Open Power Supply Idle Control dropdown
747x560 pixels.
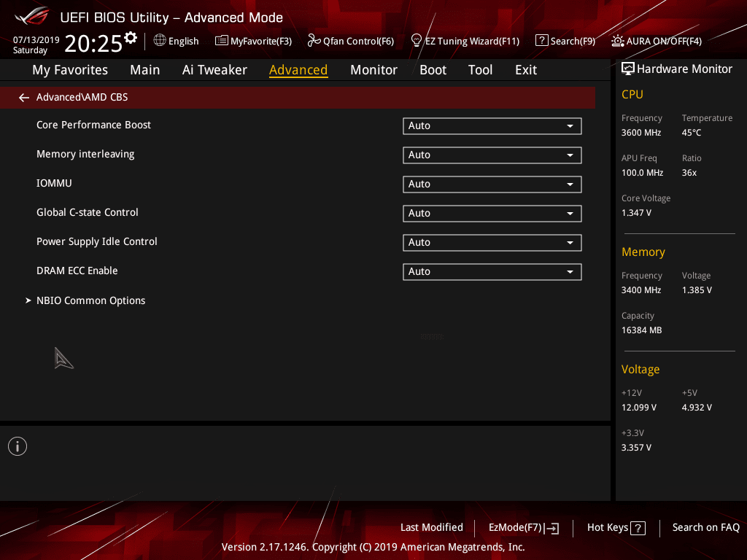click(492, 242)
